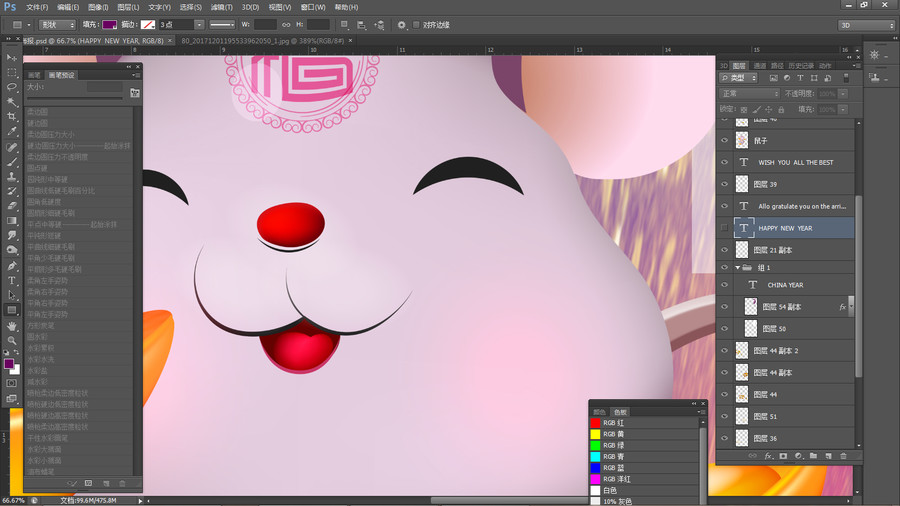
Task: Open the 形状 tool mode dropdown
Action: pyautogui.click(x=57, y=25)
